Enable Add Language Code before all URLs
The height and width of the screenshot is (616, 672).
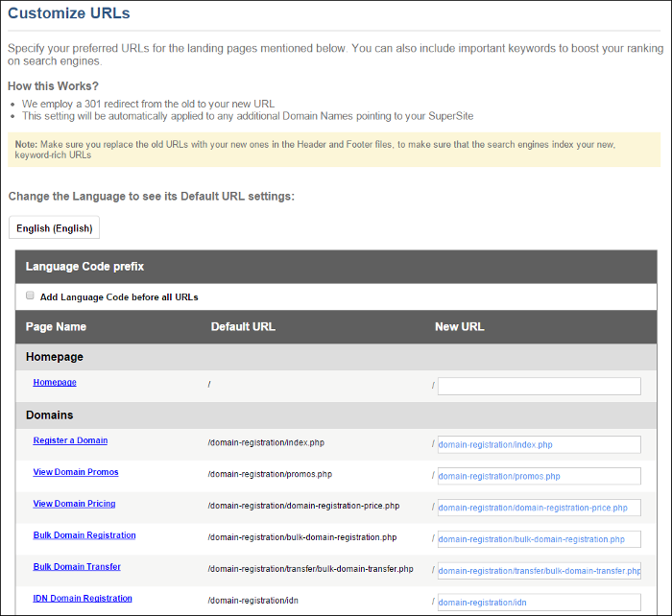tap(31, 296)
